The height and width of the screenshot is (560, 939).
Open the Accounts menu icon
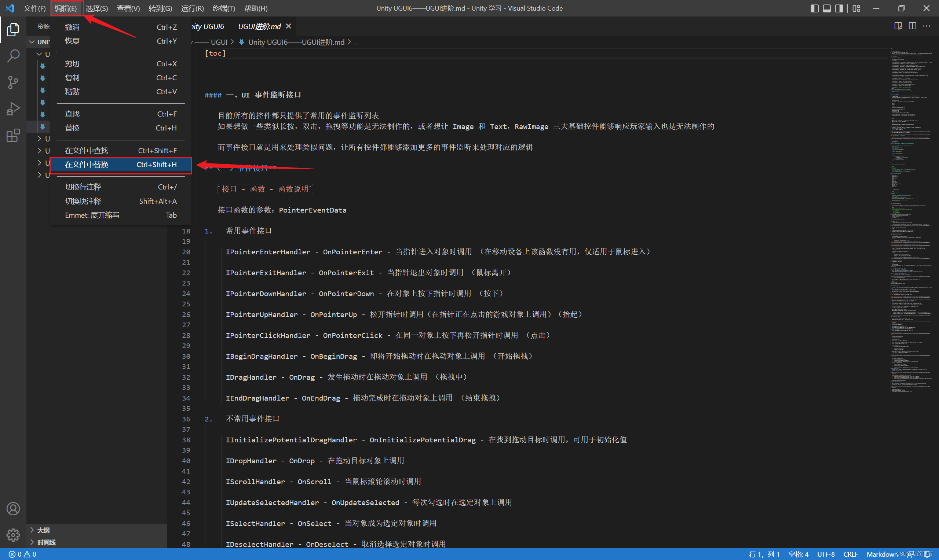pos(13,509)
